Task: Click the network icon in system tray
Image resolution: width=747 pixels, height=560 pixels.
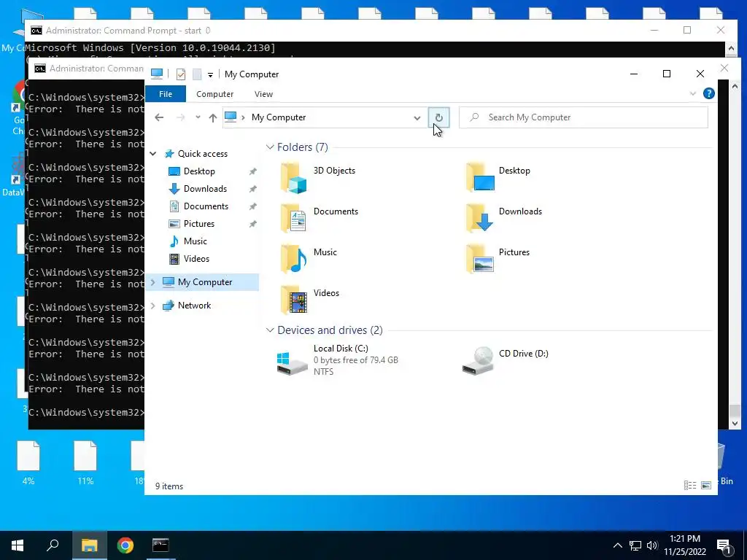Action: tap(635, 545)
